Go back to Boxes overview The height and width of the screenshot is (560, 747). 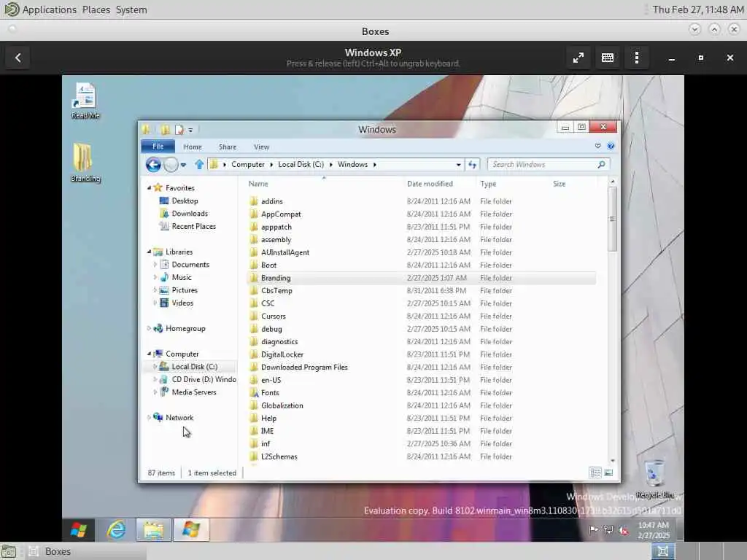tap(18, 58)
